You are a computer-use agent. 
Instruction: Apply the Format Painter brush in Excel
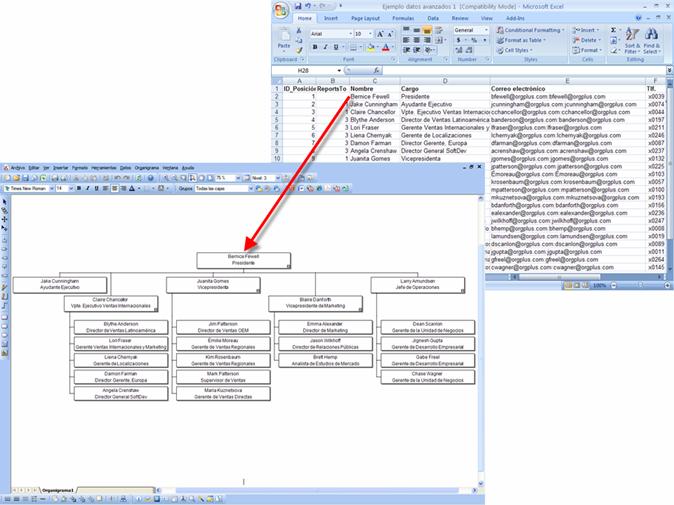click(300, 50)
